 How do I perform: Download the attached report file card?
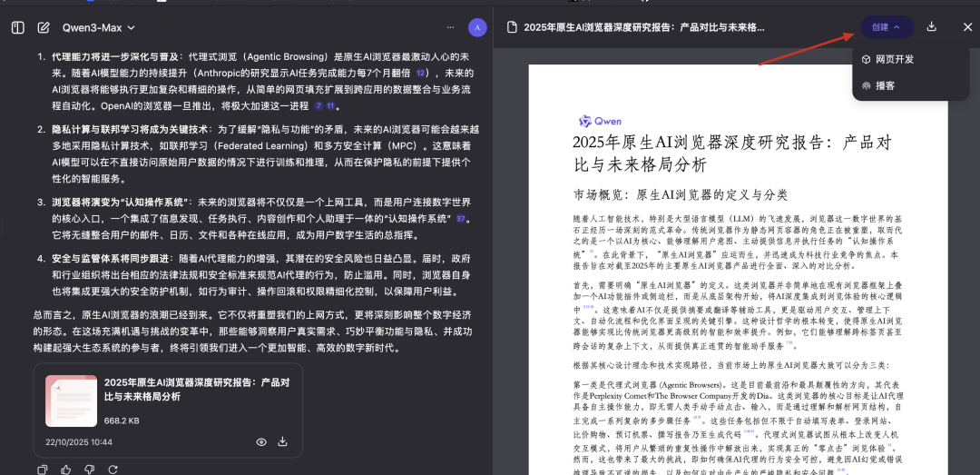282,442
